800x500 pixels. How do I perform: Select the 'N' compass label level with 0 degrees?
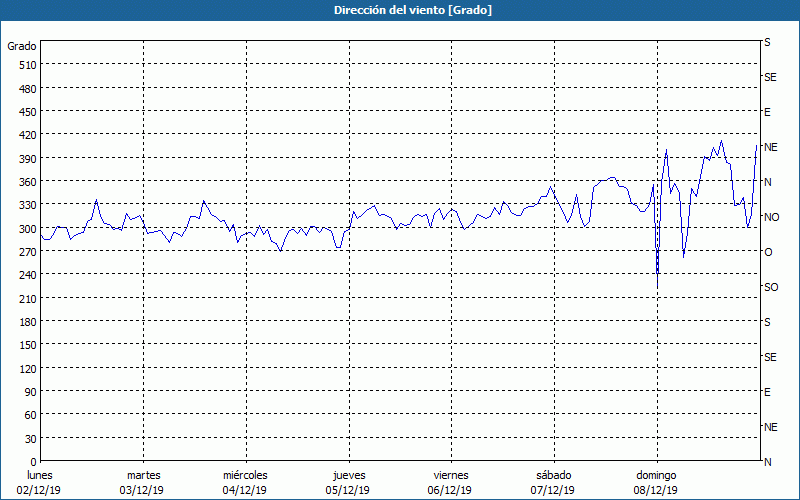coord(767,462)
